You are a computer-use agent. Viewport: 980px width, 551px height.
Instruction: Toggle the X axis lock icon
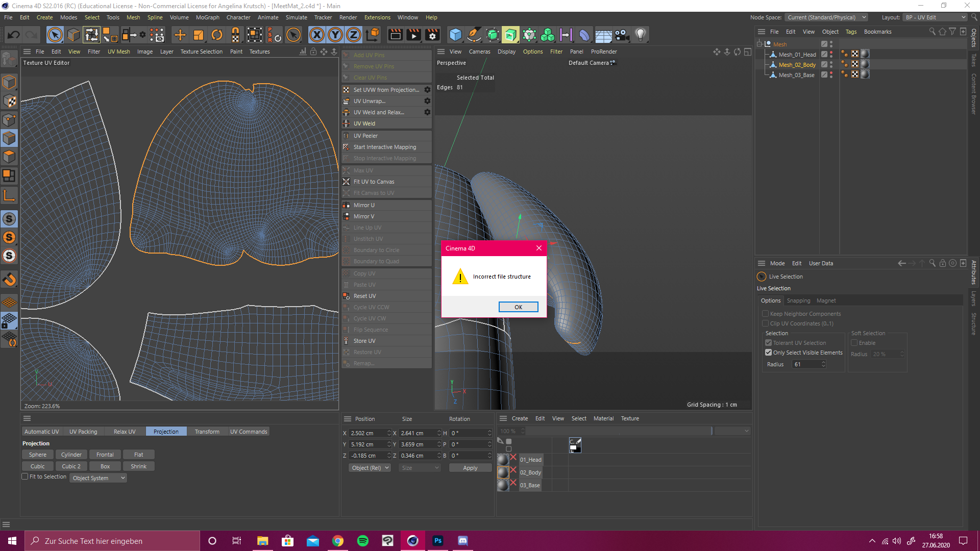click(316, 35)
